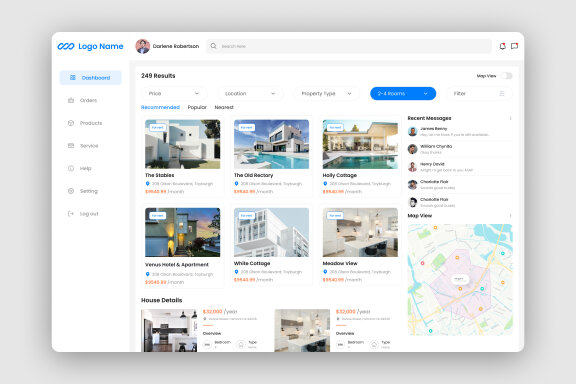
Task: Click Darlene Robertson's name
Action: tap(176, 46)
